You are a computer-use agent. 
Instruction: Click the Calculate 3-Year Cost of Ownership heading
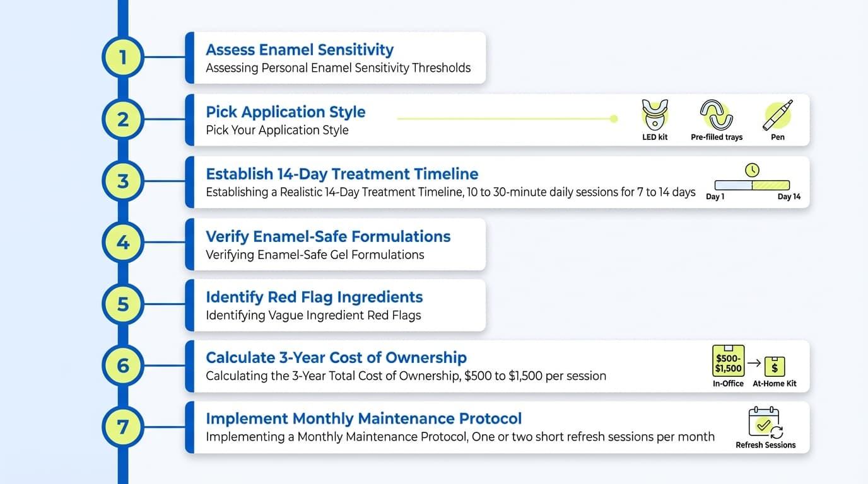336,358
